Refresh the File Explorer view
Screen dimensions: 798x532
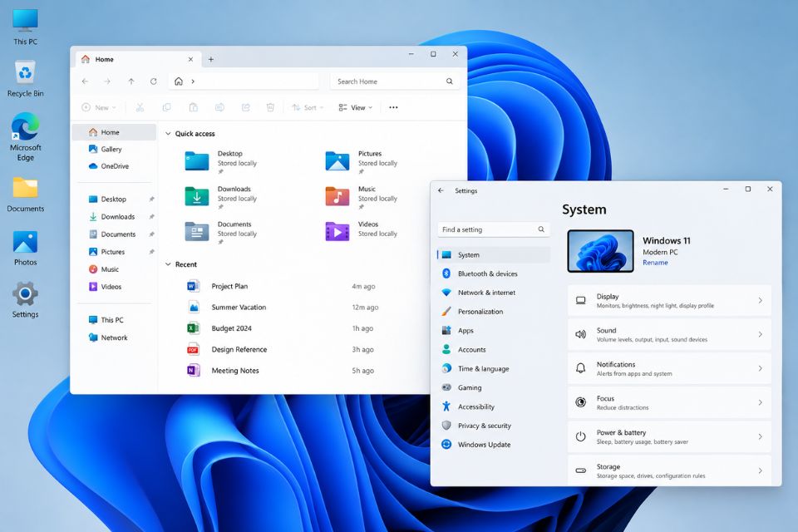click(154, 81)
